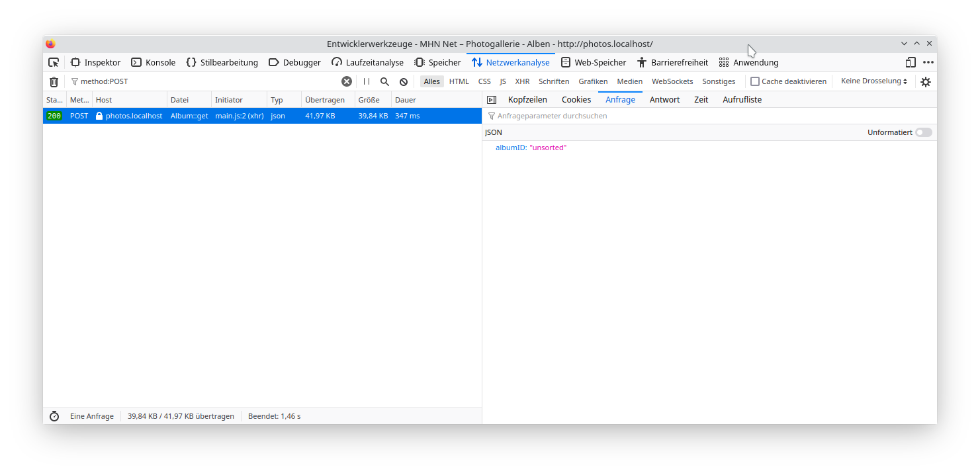Open the block/resend request panel icon

pyautogui.click(x=491, y=99)
